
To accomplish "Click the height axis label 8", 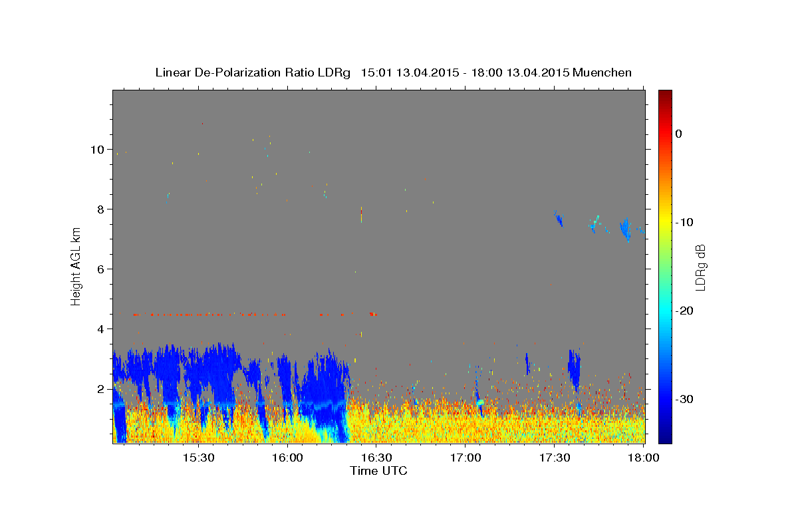I will coord(101,209).
